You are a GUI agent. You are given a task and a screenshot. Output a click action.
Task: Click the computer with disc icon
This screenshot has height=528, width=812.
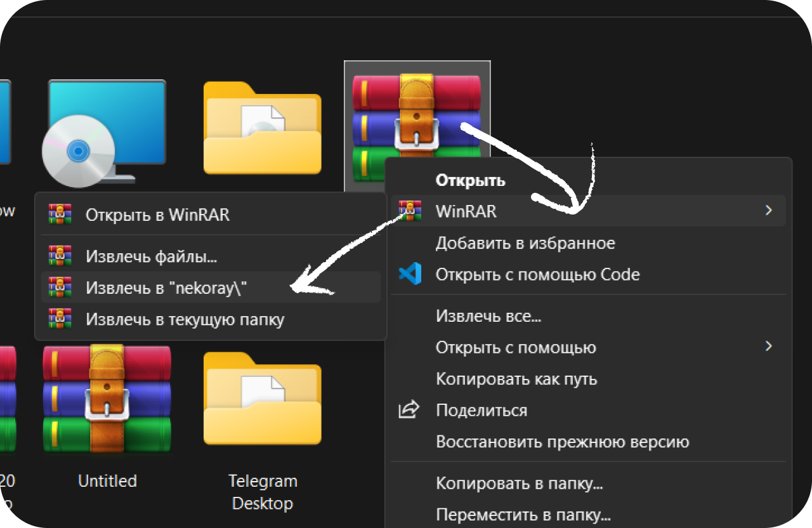[105, 133]
